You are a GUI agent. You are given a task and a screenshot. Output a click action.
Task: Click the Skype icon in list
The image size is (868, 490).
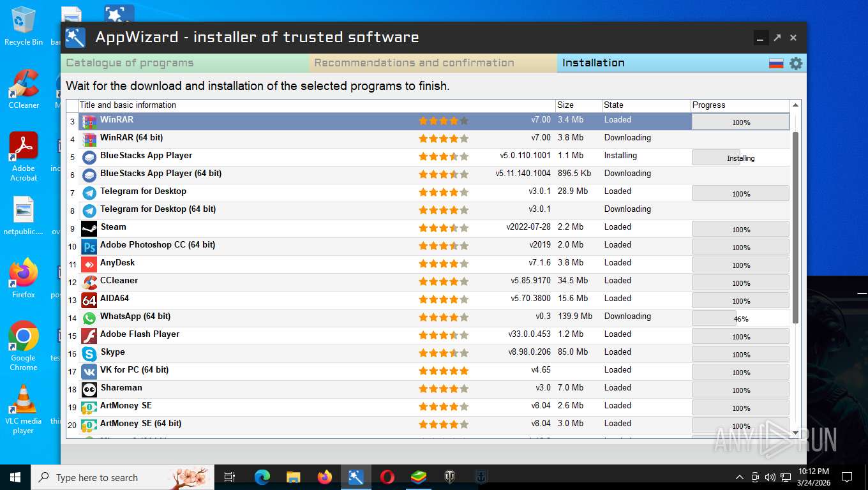coord(89,353)
